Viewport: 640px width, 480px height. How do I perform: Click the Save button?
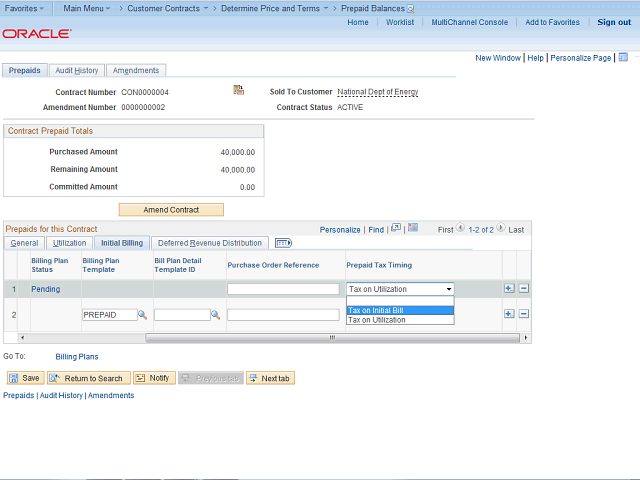(24, 378)
